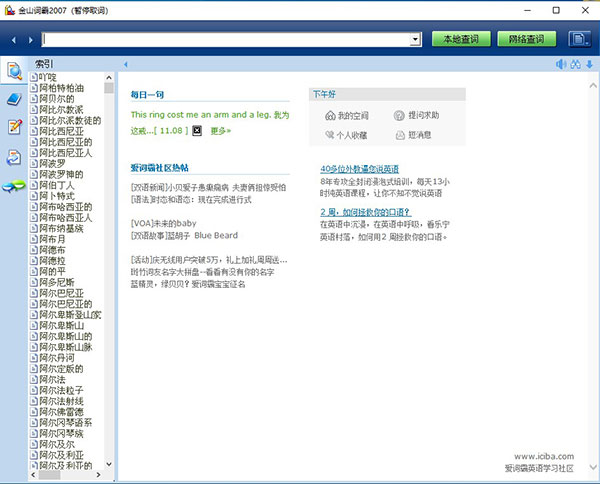Click the index list scroll down arrow
Screen dimensions: 600x484
tap(109, 464)
